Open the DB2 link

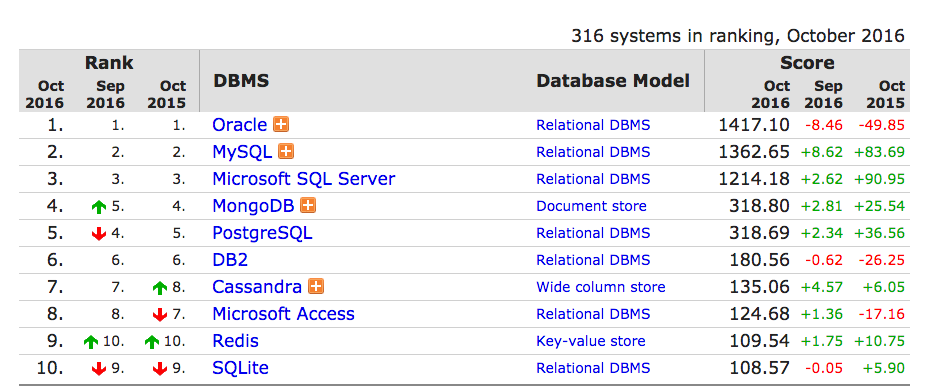point(230,260)
